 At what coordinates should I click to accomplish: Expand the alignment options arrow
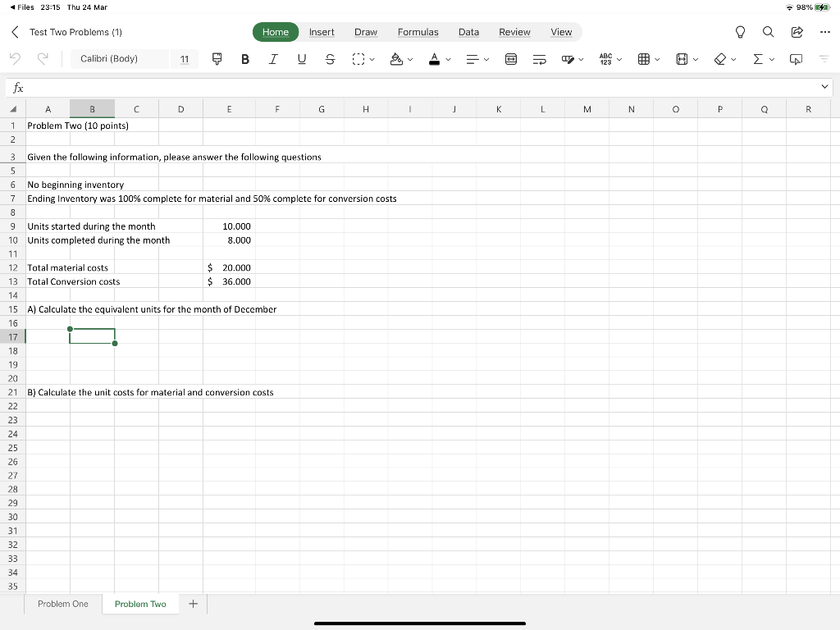pos(486,59)
